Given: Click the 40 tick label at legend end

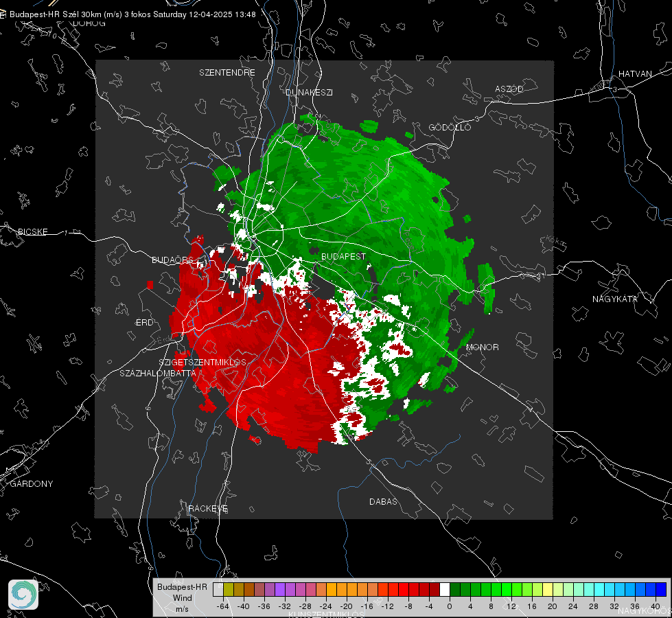Looking at the screenshot, I should click(x=656, y=606).
